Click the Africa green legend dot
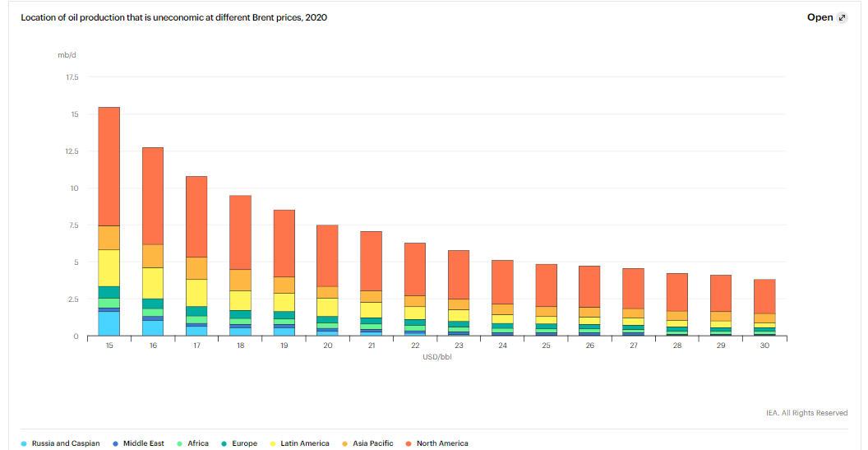The image size is (868, 450). 179,444
